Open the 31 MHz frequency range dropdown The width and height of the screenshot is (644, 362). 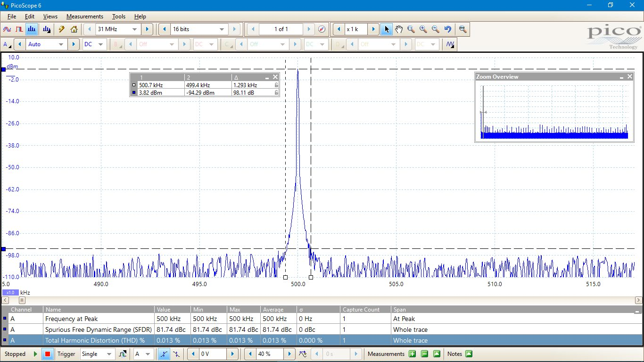click(134, 29)
